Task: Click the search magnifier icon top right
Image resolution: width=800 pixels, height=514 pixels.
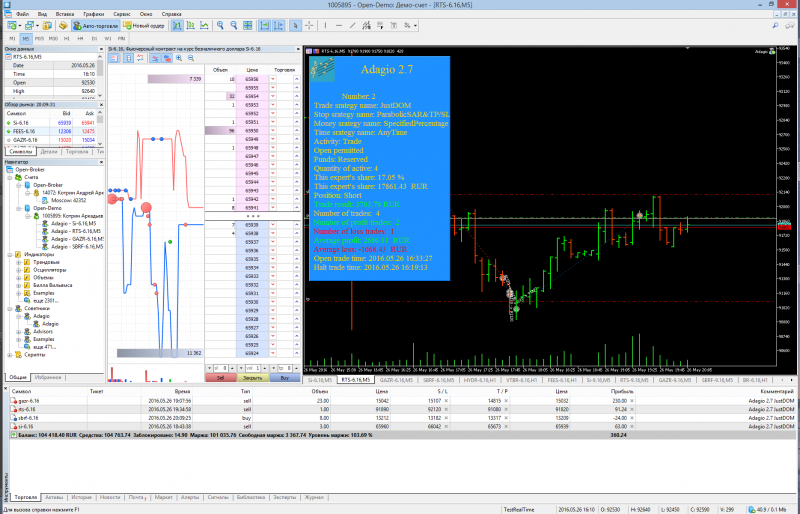Action: (775, 26)
